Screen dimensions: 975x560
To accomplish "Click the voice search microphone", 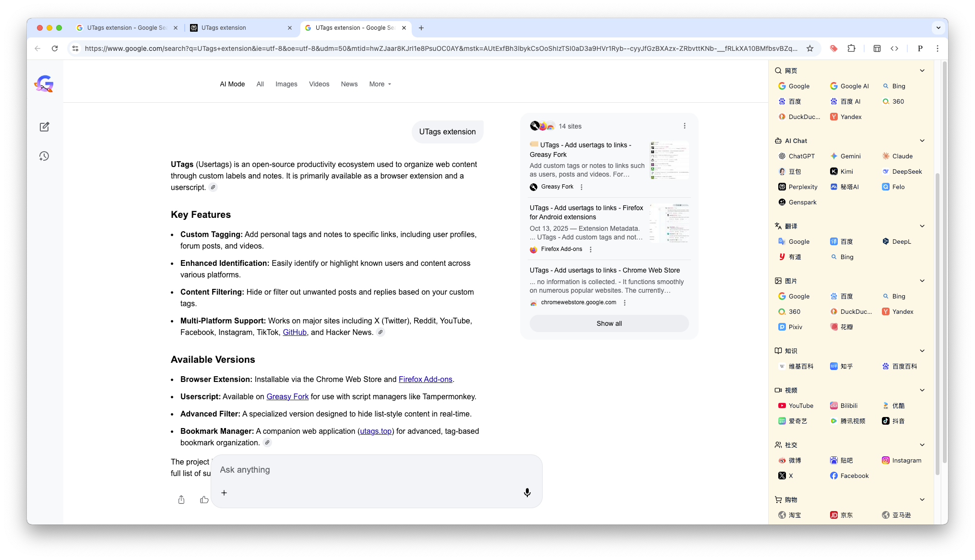I will 527,492.
